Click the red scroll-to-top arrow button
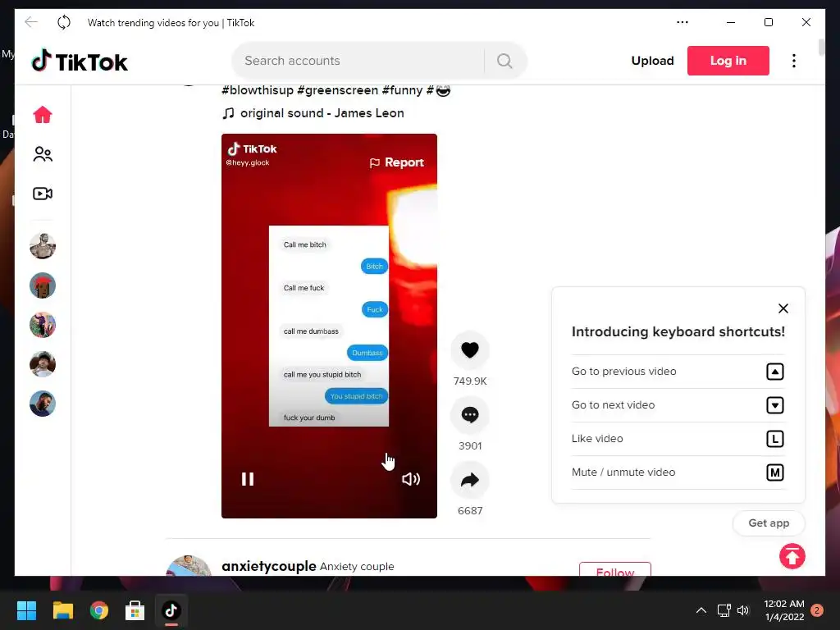This screenshot has width=840, height=630. point(792,556)
